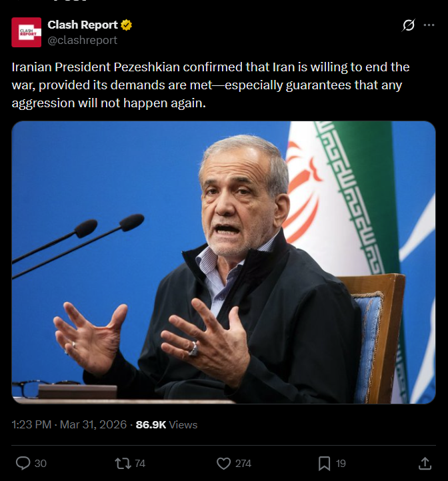Viewport: 448px width, 481px height.
Task: Open the attached photo of Pezeshkian
Action: [223, 262]
